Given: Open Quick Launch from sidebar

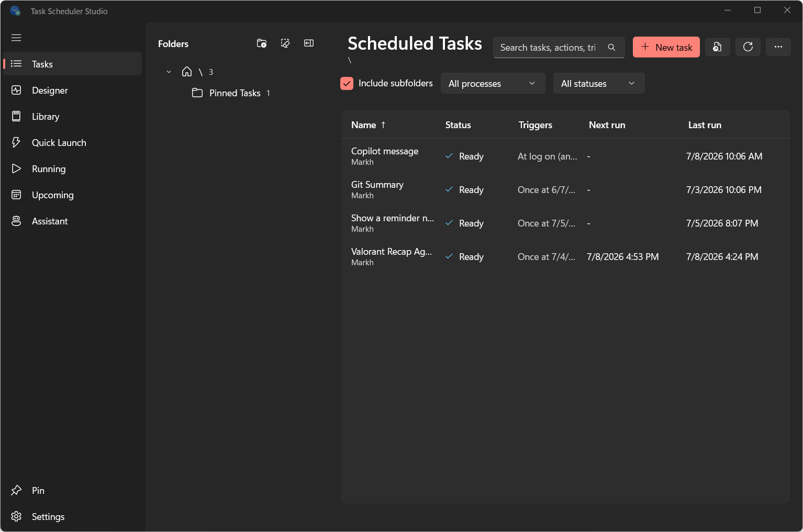Looking at the screenshot, I should [73, 142].
